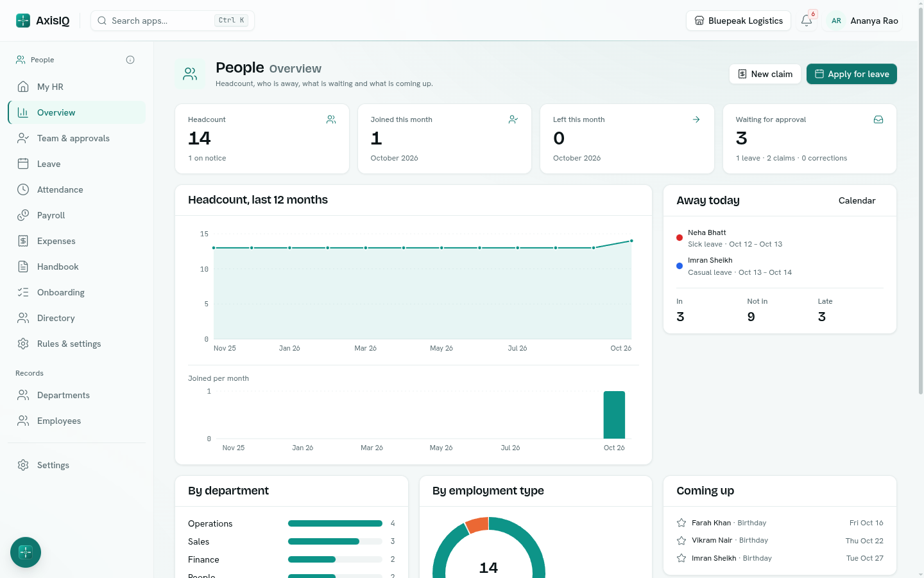
Task: Click the AR avatar for Ananya Rao
Action: [x=836, y=21]
